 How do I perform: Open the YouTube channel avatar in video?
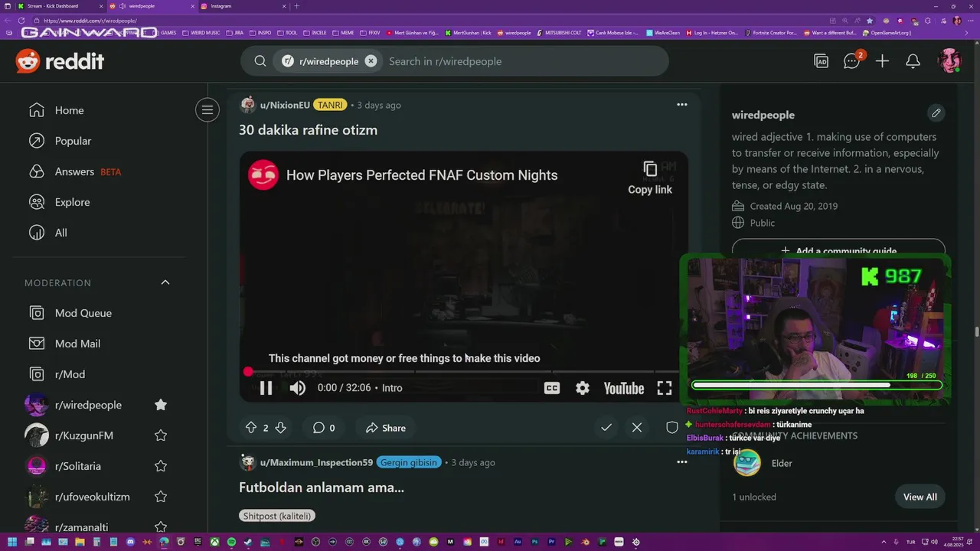pyautogui.click(x=263, y=175)
